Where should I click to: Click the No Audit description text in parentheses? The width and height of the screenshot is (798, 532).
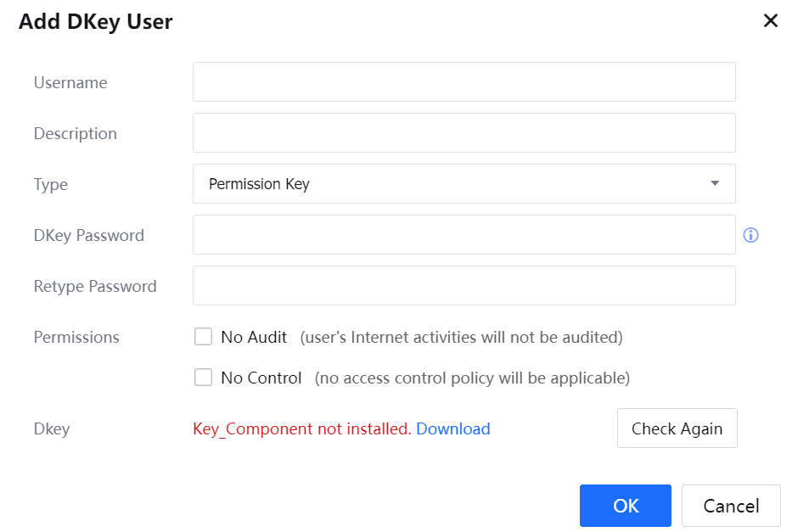coord(461,337)
